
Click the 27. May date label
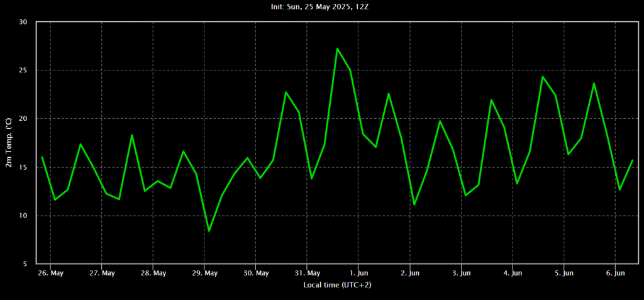point(101,274)
